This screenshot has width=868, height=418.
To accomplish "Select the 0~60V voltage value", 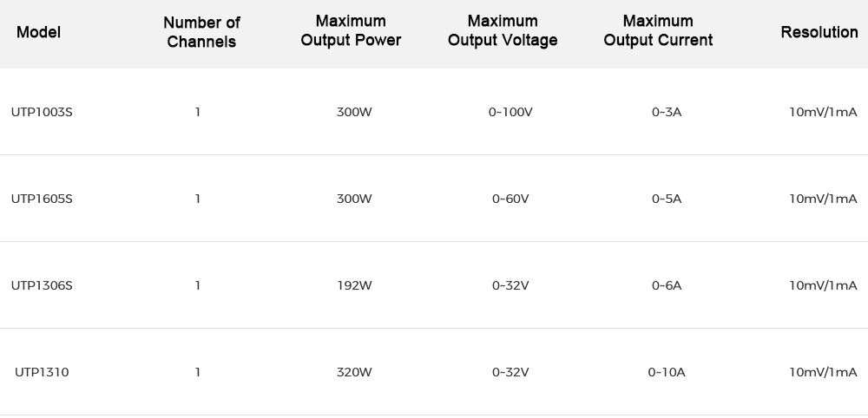I will [510, 199].
